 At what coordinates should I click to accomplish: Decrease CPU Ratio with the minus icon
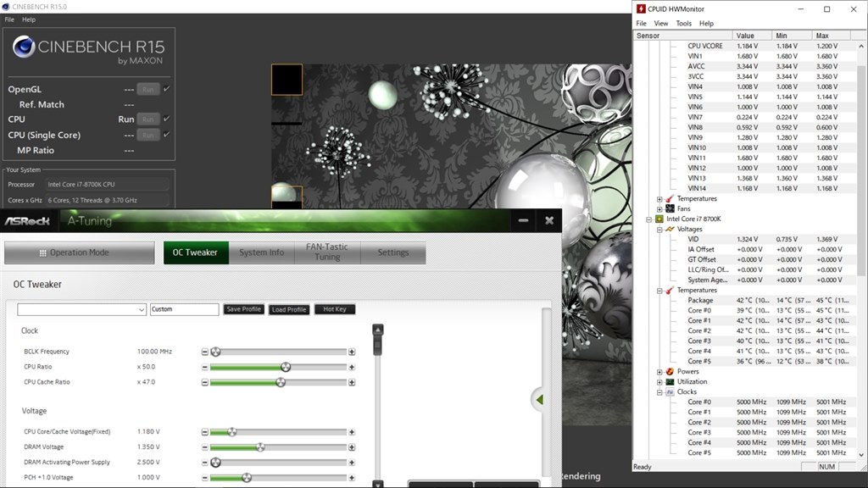coord(205,368)
